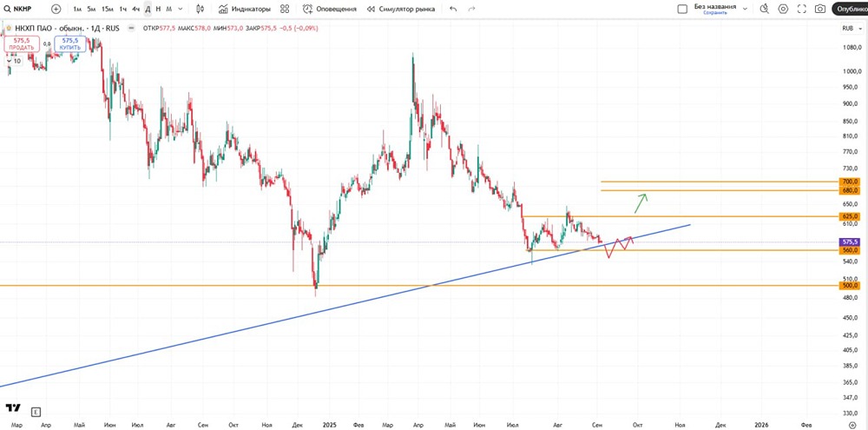Open quick search icon in top toolbar
The image size is (868, 430).
pos(765,9)
